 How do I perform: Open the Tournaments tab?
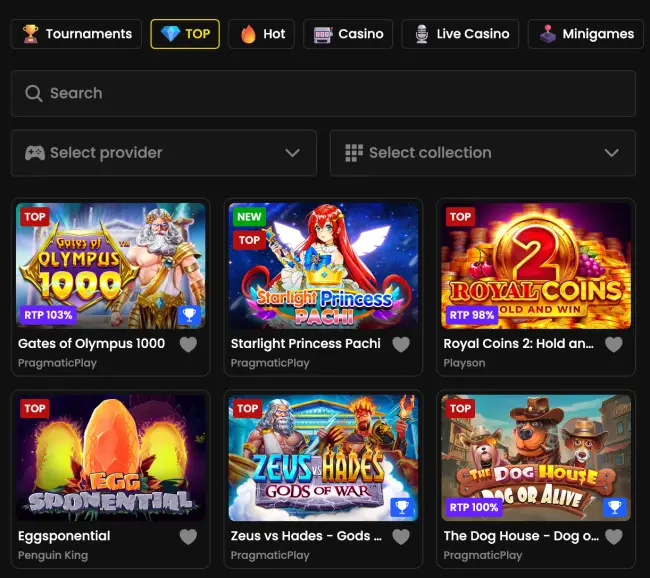pos(76,34)
